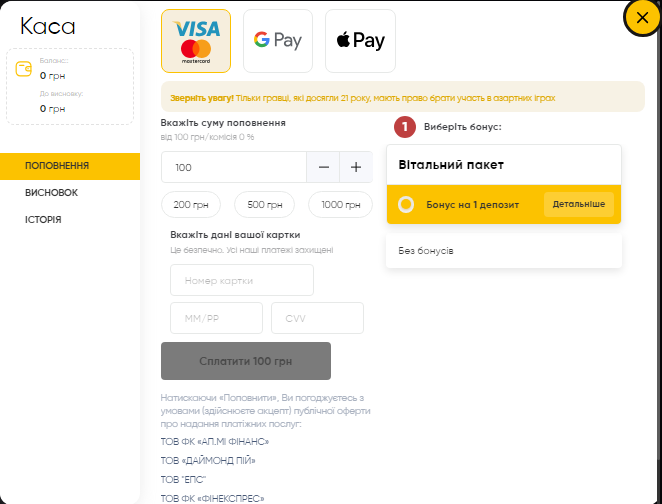Pick the 200 грн preset amount
The image size is (662, 504).
pos(191,205)
